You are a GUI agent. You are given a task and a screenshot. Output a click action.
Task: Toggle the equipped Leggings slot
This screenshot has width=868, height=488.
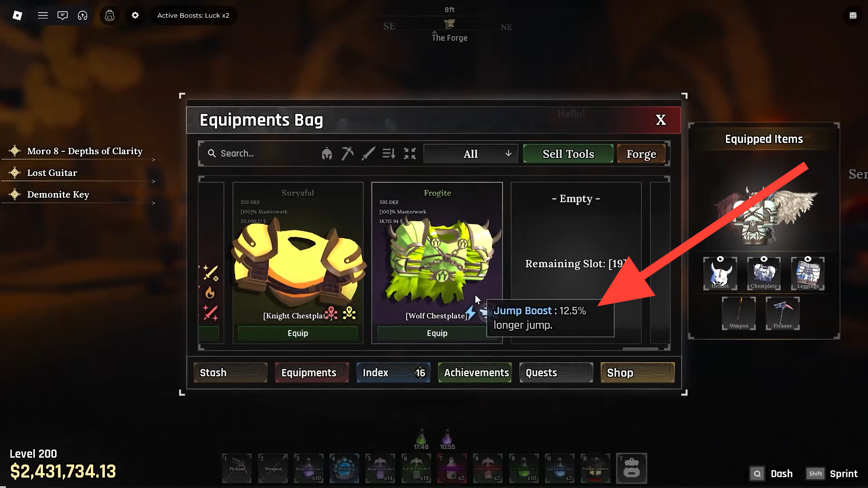pos(808,273)
